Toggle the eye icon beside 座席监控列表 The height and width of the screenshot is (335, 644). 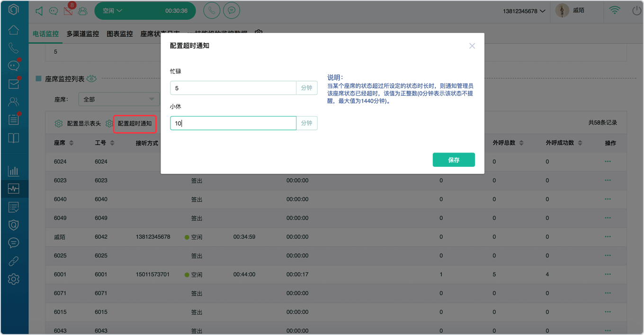pyautogui.click(x=91, y=79)
